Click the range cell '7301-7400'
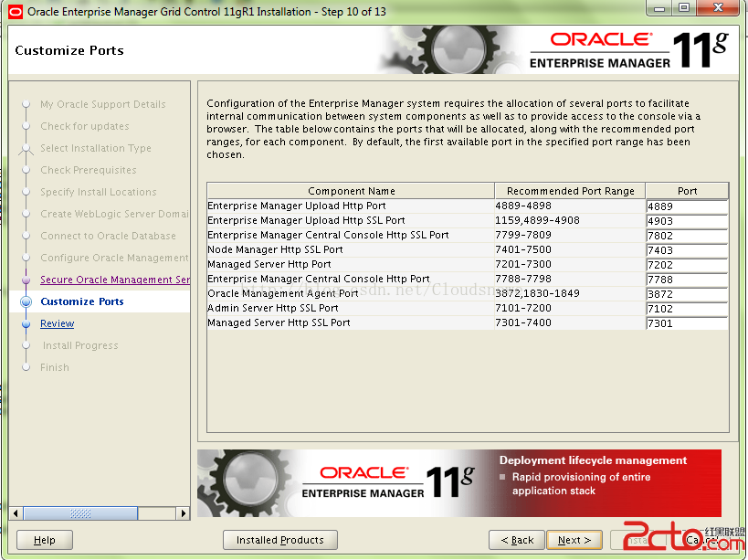The image size is (748, 560). coord(523,322)
